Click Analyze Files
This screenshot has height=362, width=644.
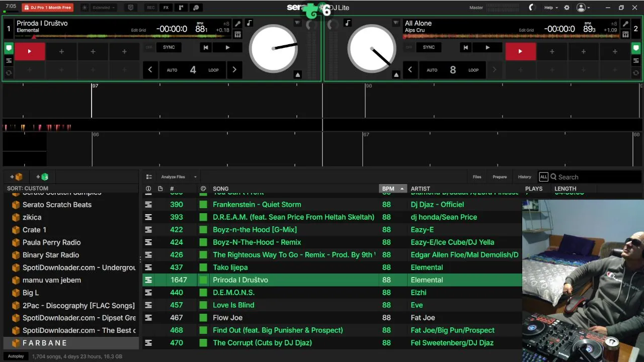[173, 177]
